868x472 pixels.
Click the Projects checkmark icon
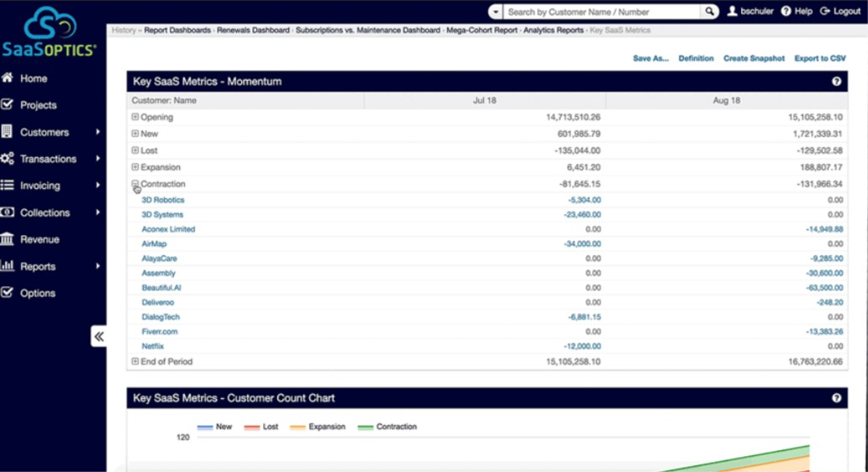[x=7, y=104]
